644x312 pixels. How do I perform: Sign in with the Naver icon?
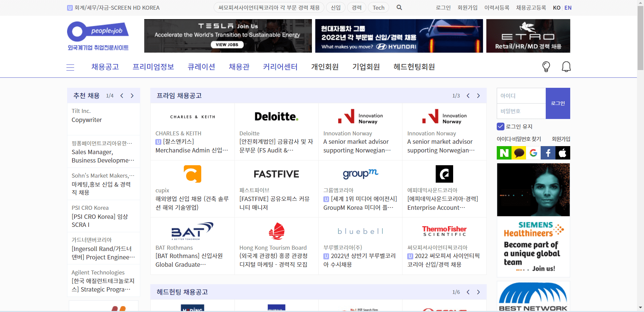[x=504, y=153]
